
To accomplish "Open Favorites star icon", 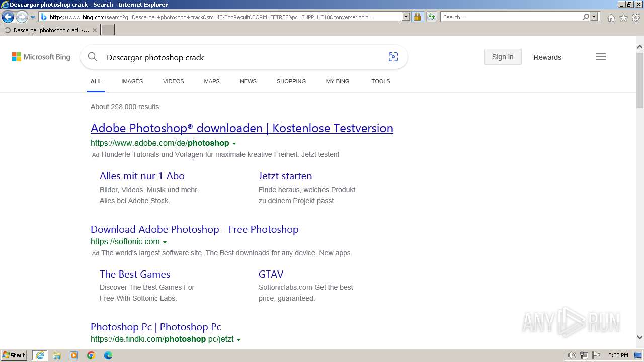I will (x=623, y=18).
